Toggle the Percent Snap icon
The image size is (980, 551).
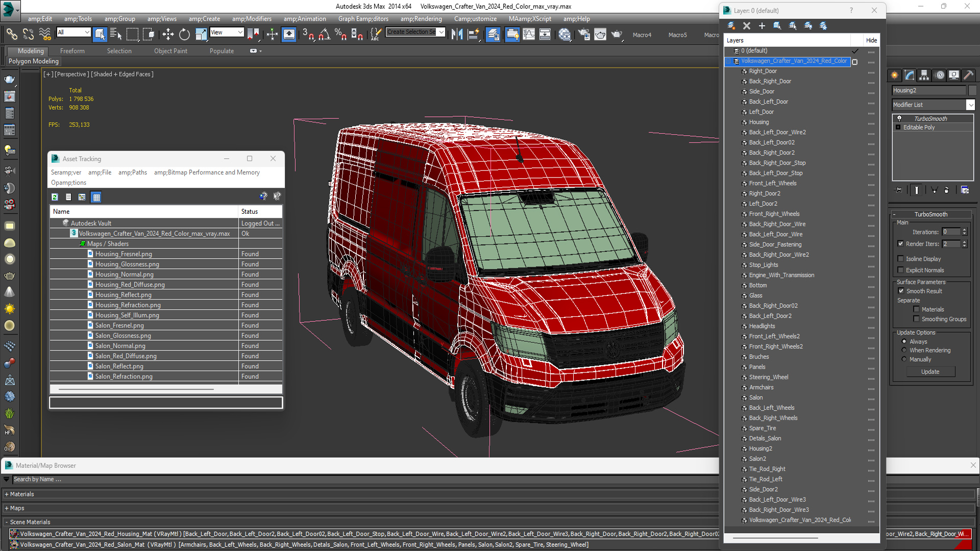pyautogui.click(x=340, y=34)
